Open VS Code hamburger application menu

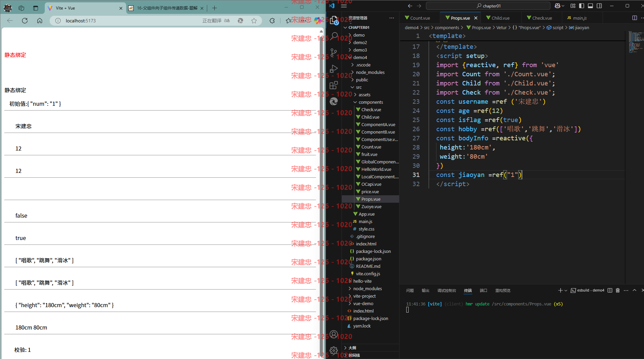coord(344,6)
